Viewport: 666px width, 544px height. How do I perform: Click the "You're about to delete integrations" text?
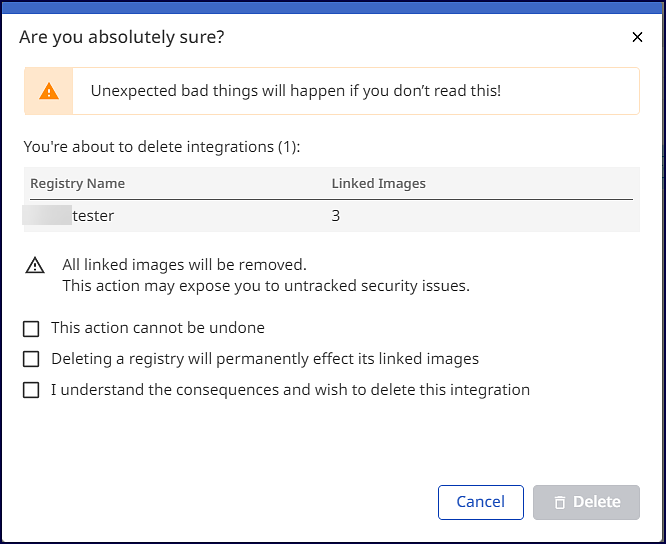click(162, 147)
